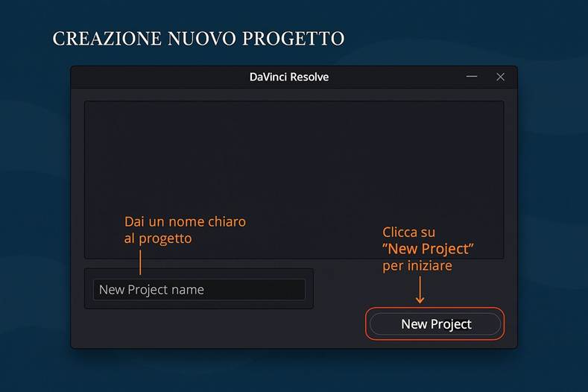Minimize the DaVinci Resolve window
Viewport: 588px width, 392px height.
pyautogui.click(x=472, y=77)
